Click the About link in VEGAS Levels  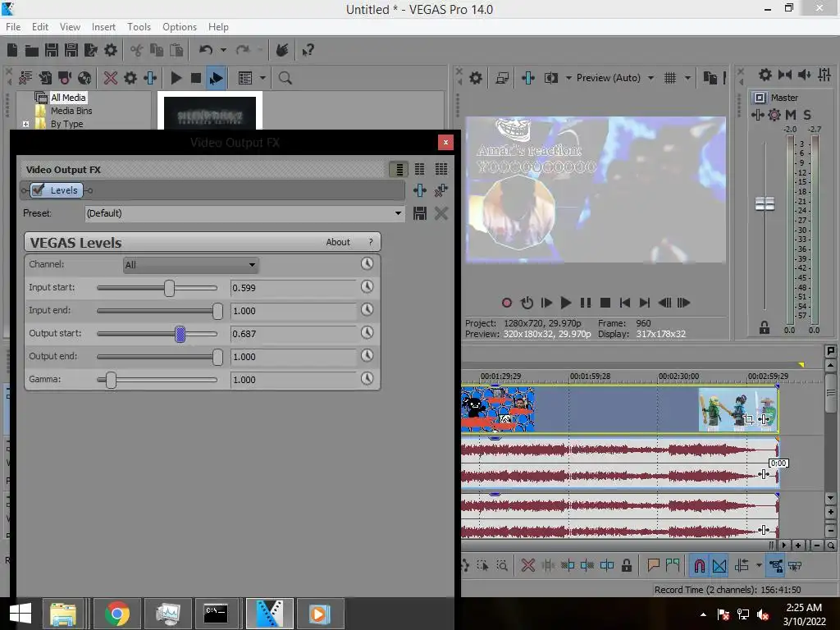coord(338,242)
